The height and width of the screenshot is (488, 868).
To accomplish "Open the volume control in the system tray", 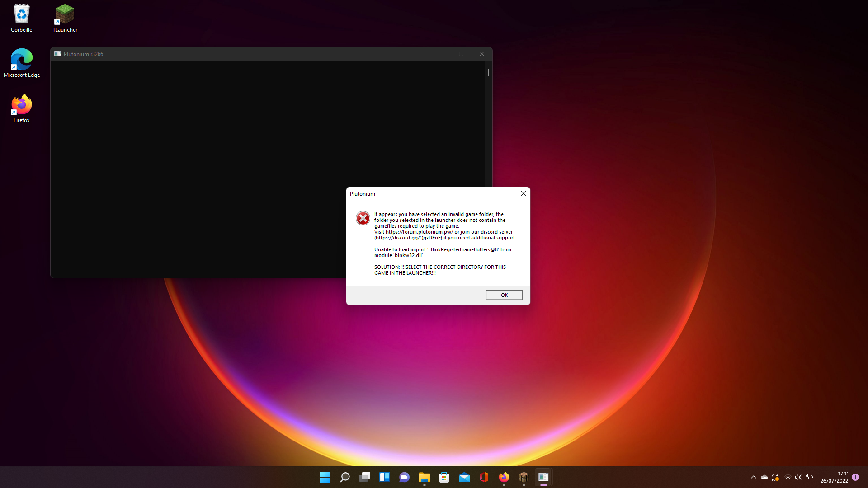I will click(x=798, y=477).
